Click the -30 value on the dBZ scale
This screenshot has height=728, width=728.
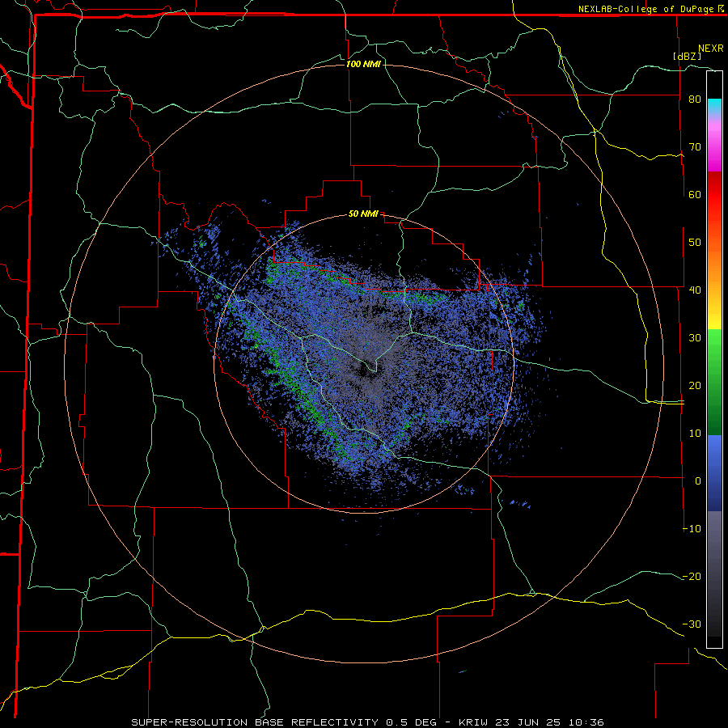click(x=692, y=624)
